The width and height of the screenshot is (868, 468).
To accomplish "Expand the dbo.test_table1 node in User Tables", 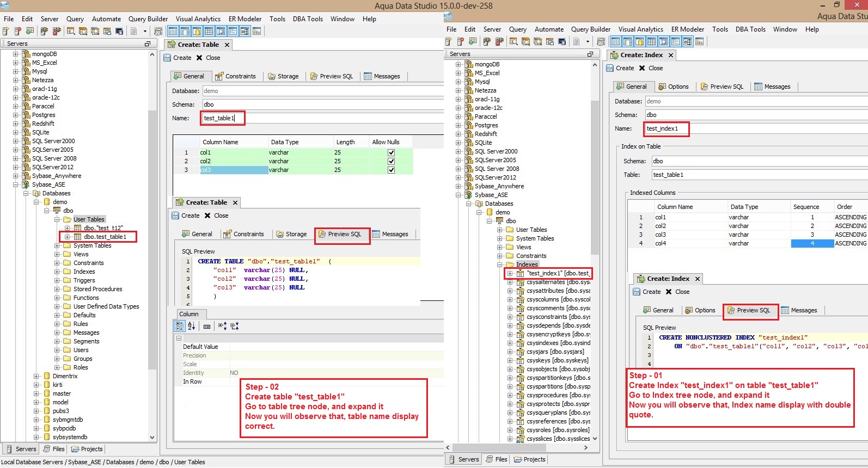I will [x=68, y=237].
